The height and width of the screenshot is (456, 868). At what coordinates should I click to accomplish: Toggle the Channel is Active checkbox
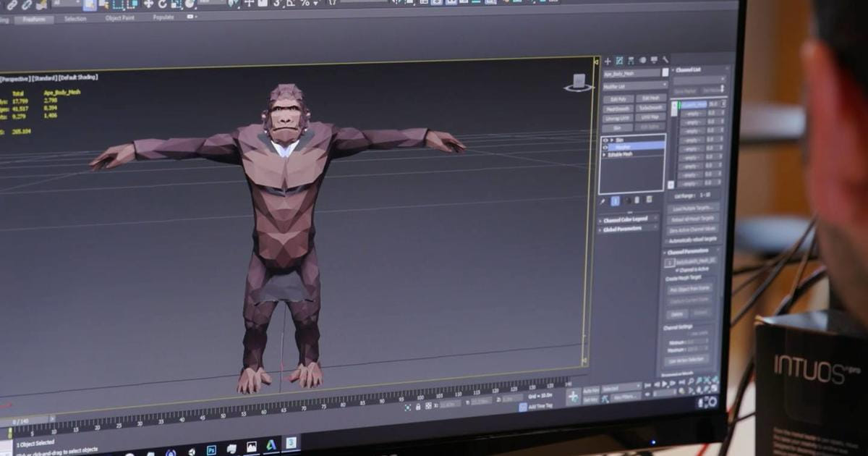pos(678,270)
